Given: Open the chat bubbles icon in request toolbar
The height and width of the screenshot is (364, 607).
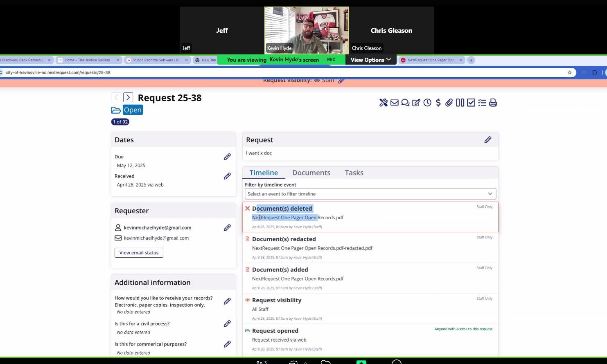Looking at the screenshot, I should pos(406,103).
